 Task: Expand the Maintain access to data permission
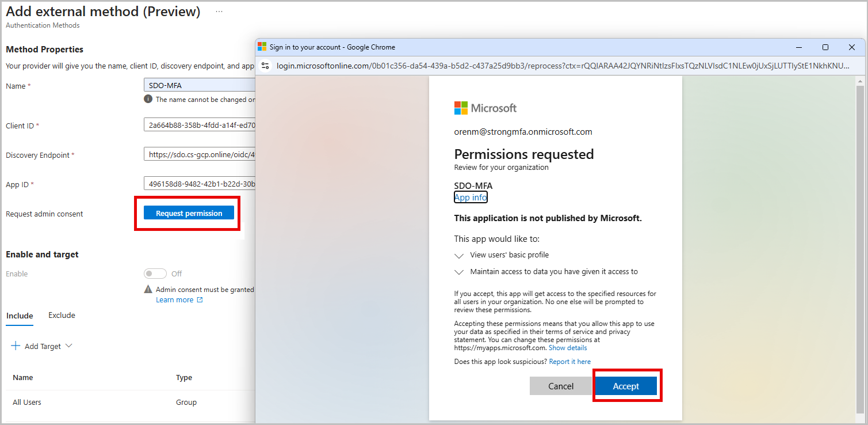click(459, 272)
